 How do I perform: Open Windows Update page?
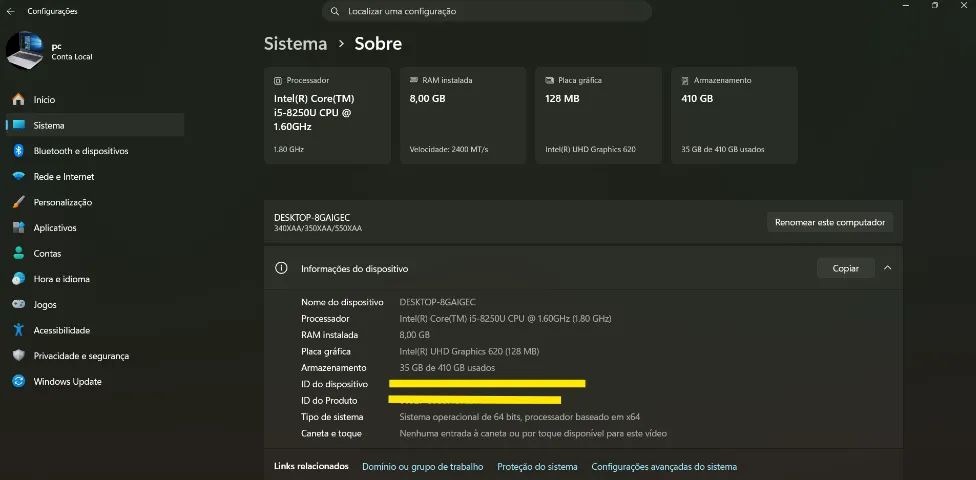point(95,382)
